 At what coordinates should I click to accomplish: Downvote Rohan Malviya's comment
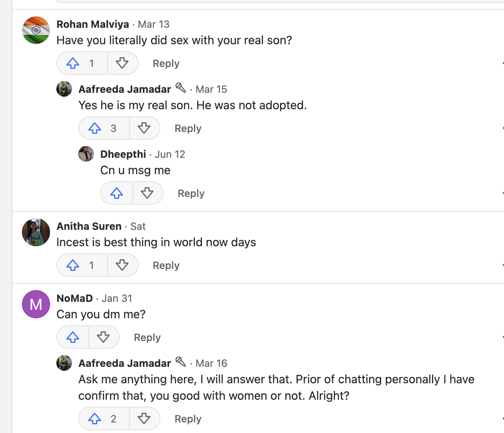click(122, 63)
